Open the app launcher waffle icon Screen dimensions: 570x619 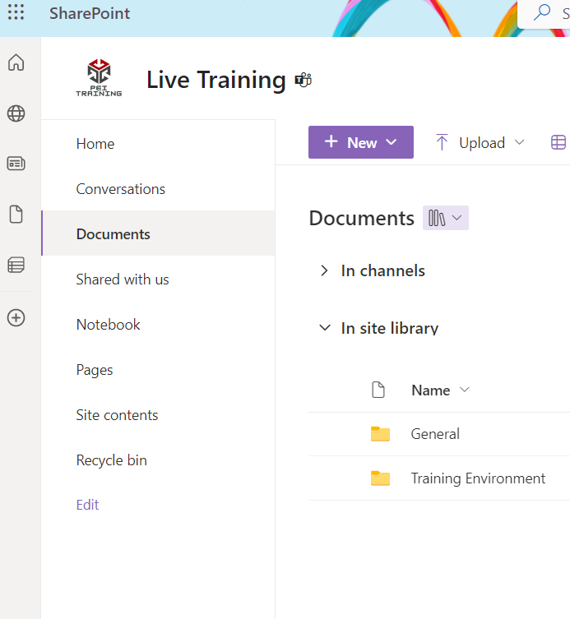pyautogui.click(x=16, y=12)
